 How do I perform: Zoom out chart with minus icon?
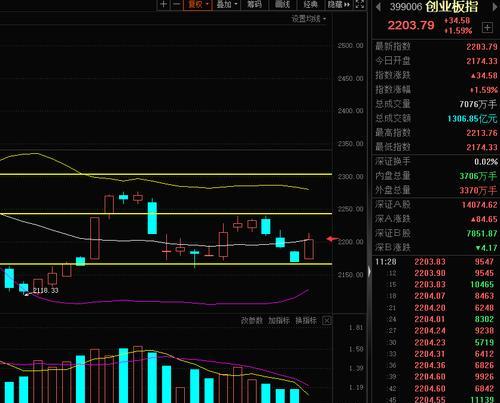(x=177, y=4)
